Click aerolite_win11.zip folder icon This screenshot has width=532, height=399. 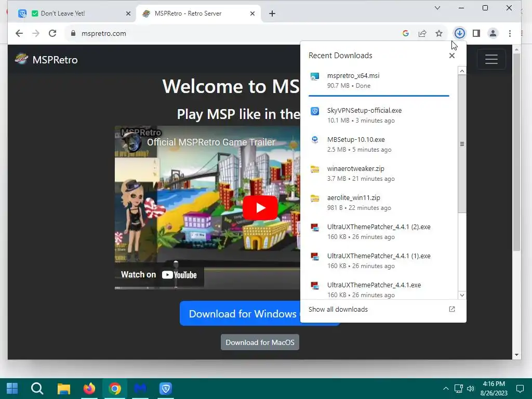click(x=315, y=198)
